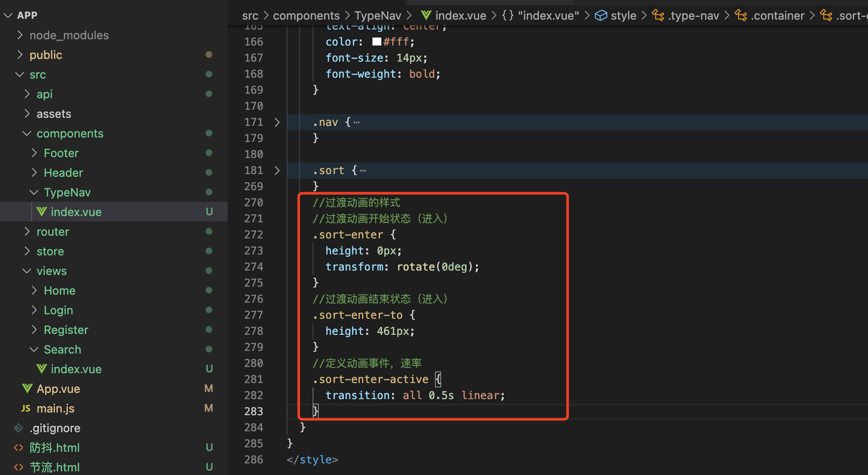This screenshot has height=475, width=868.
Task: Collapse the APP explorer section
Action: pos(8,15)
